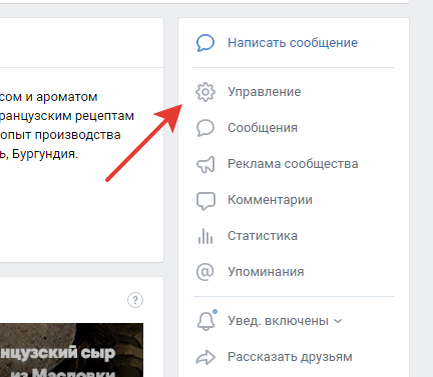Open the Комментарии menu item
The image size is (433, 377).
pyautogui.click(x=270, y=200)
